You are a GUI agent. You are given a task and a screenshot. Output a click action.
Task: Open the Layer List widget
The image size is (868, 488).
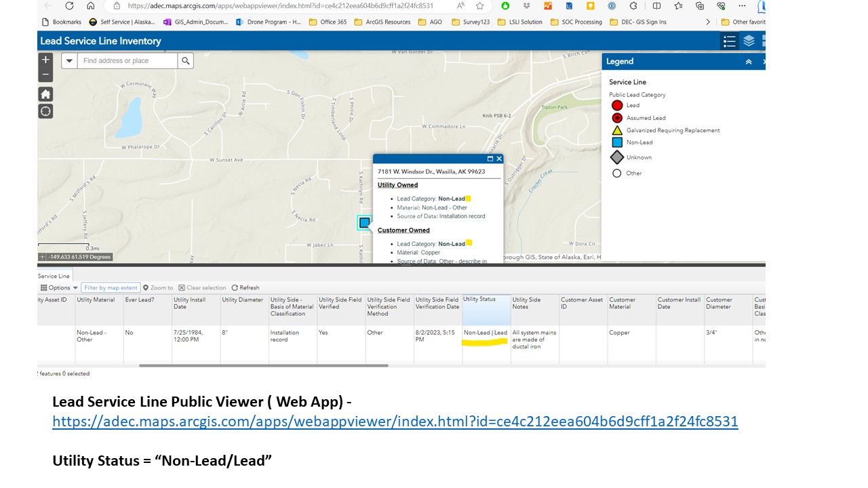click(748, 41)
